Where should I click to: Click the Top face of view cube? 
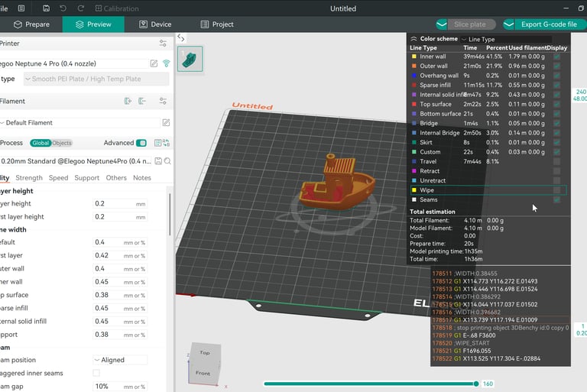tap(205, 353)
